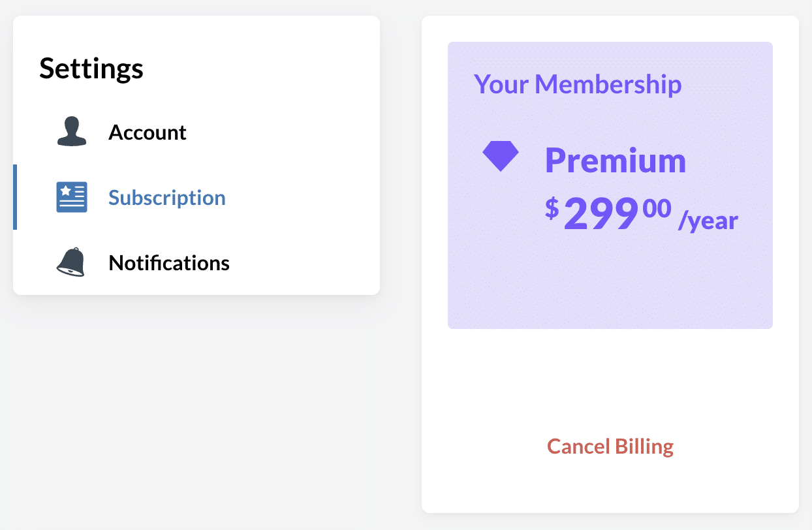The image size is (812, 530).
Task: Click the Settings heading text
Action: click(x=91, y=68)
